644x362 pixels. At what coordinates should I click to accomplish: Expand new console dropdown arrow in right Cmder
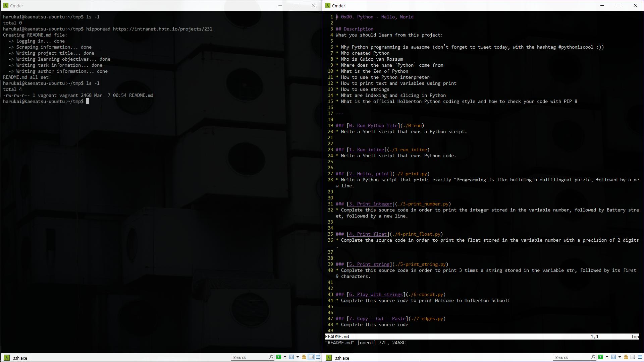(607, 357)
